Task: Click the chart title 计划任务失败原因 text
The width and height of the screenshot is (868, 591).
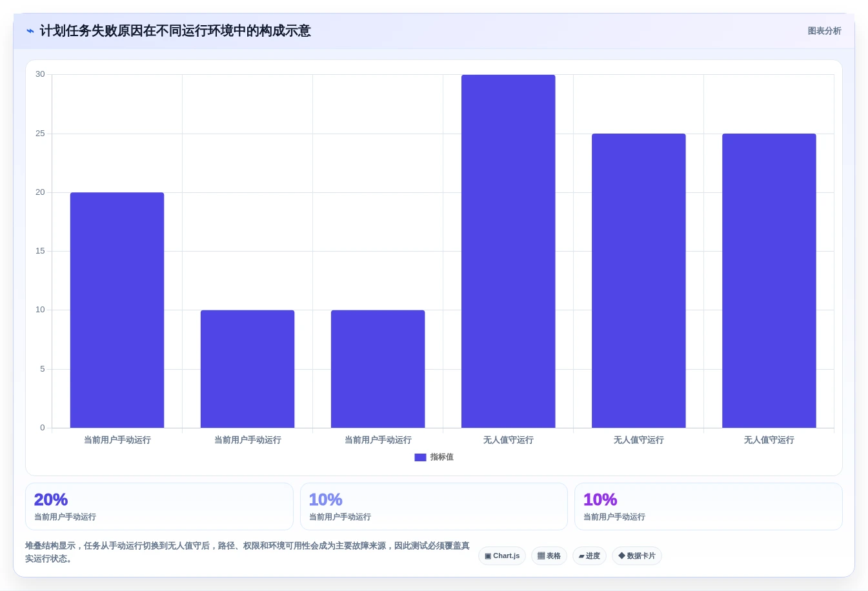Action: click(x=175, y=31)
